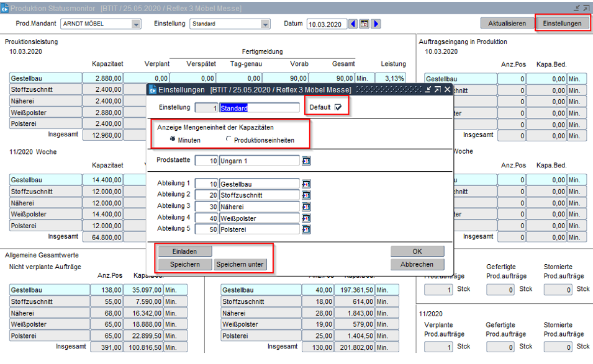
Task: Open the calendar picker beside Datum
Action: coord(364,24)
